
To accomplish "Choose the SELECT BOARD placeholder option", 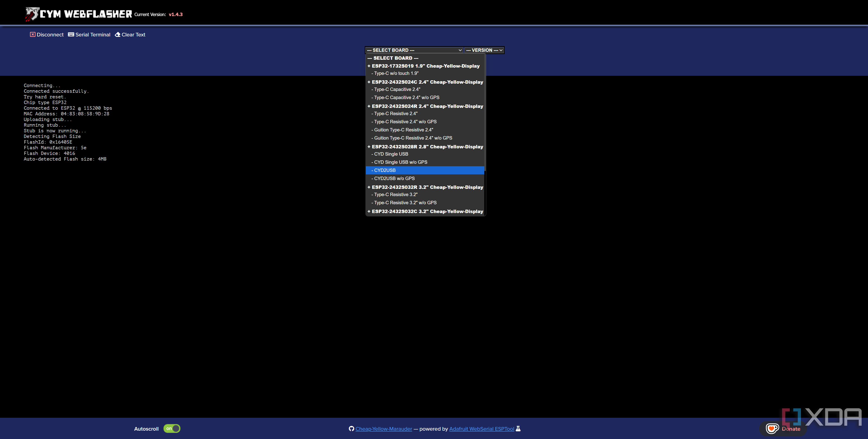I will click(x=425, y=58).
